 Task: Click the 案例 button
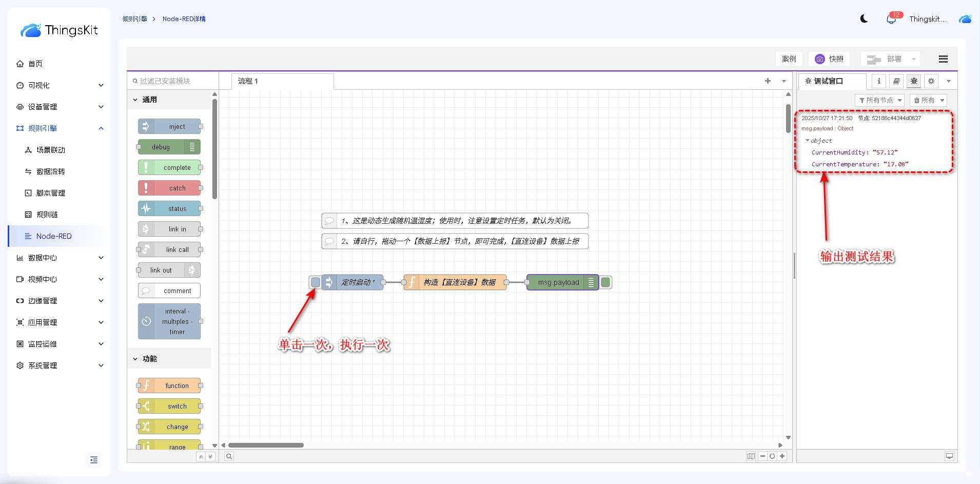click(789, 59)
